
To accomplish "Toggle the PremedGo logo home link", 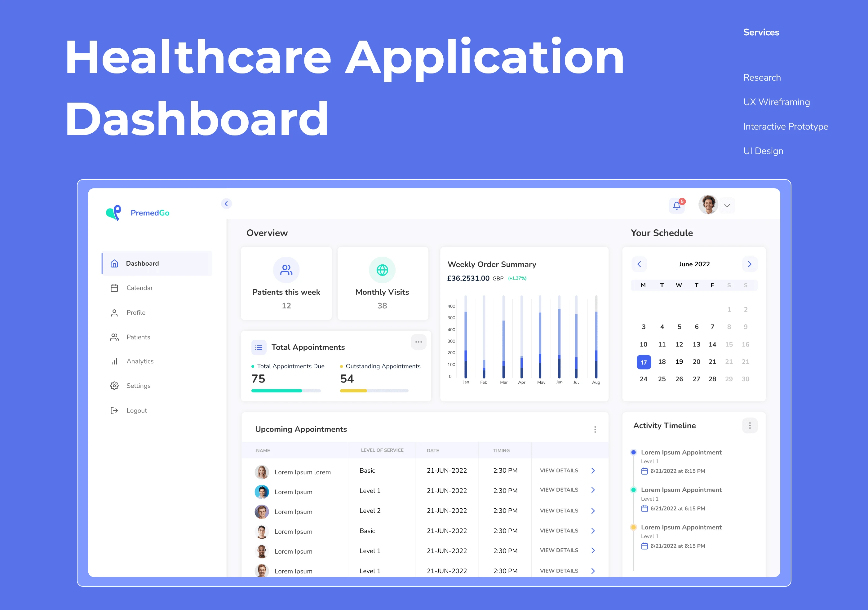I will click(x=141, y=213).
